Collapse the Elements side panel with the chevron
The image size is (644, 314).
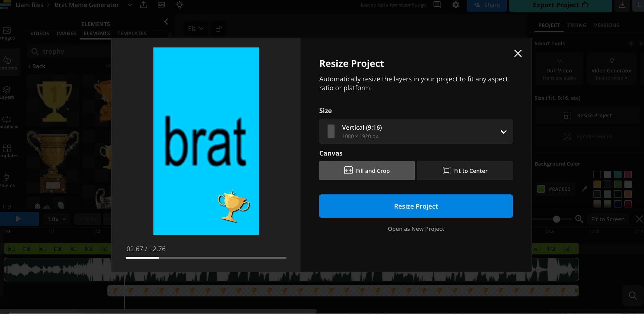166,22
